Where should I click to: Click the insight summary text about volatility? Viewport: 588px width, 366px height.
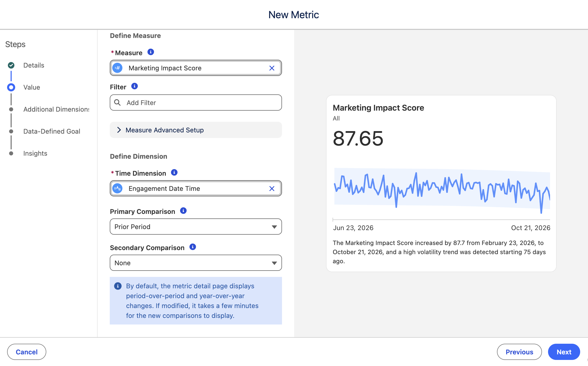(x=439, y=252)
